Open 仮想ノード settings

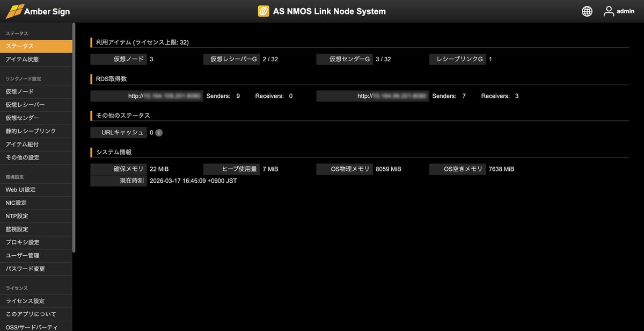36,91
